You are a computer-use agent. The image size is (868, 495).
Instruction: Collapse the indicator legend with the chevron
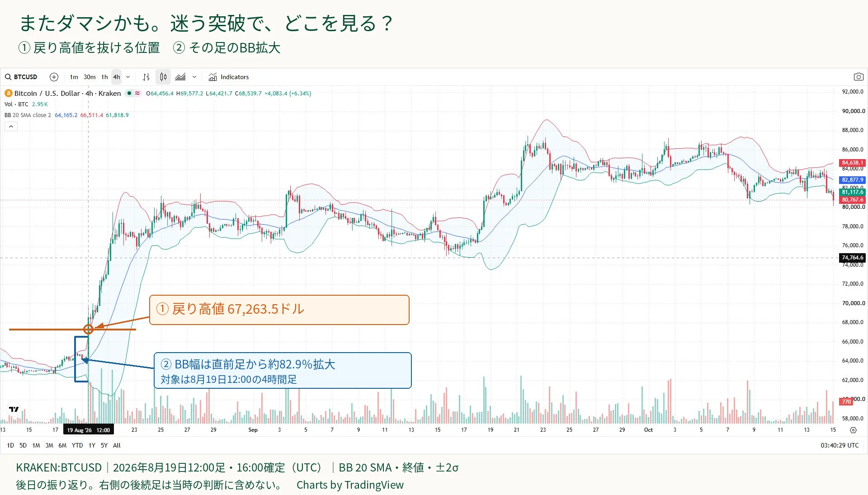point(11,127)
